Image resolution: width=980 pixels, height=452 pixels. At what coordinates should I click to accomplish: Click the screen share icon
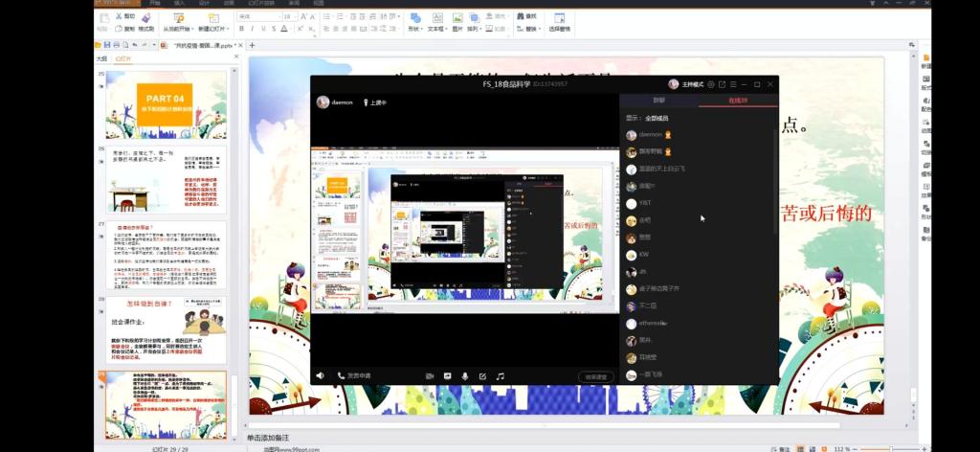click(447, 376)
